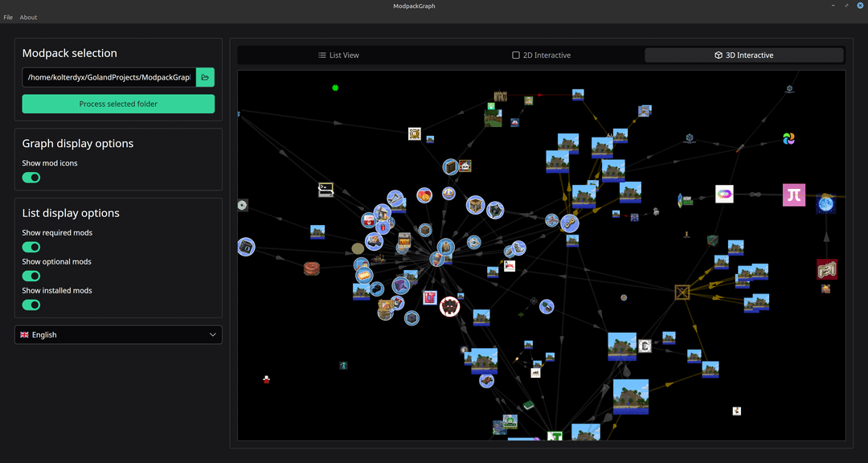Select the red-ringed demon face mod node
Image resolution: width=868 pixels, height=463 pixels.
449,306
